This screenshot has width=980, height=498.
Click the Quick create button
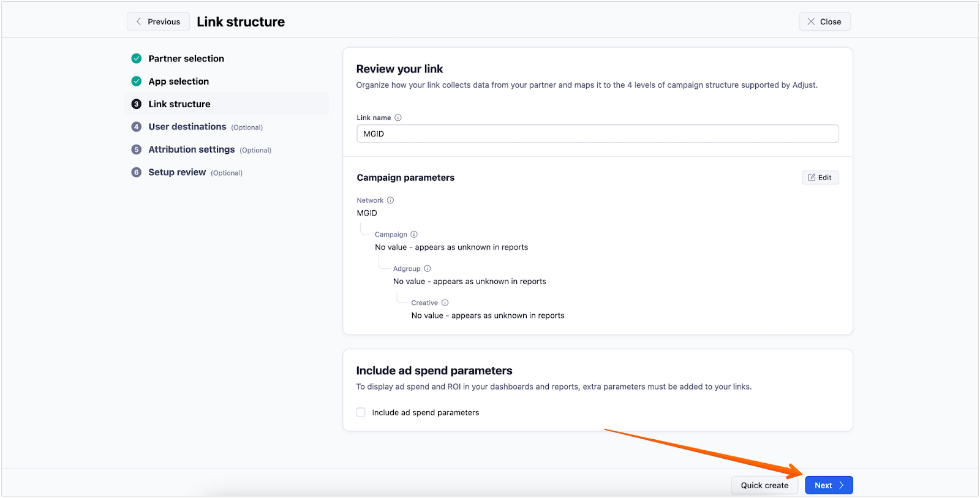[x=764, y=485]
